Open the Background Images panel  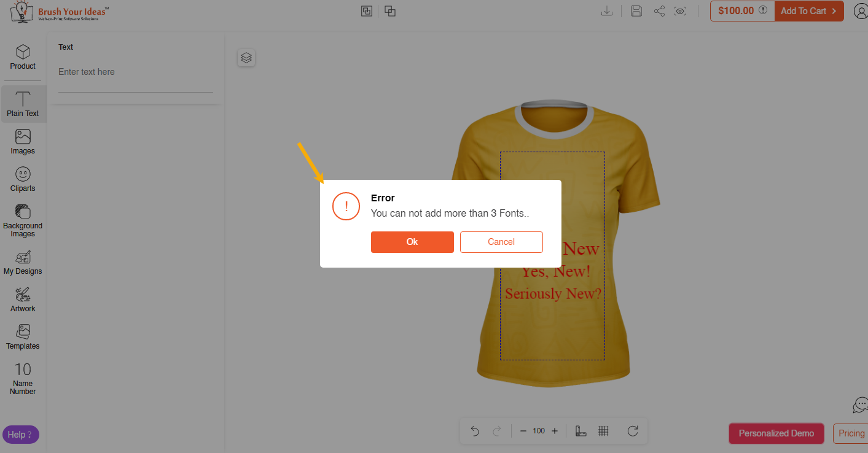pos(22,220)
